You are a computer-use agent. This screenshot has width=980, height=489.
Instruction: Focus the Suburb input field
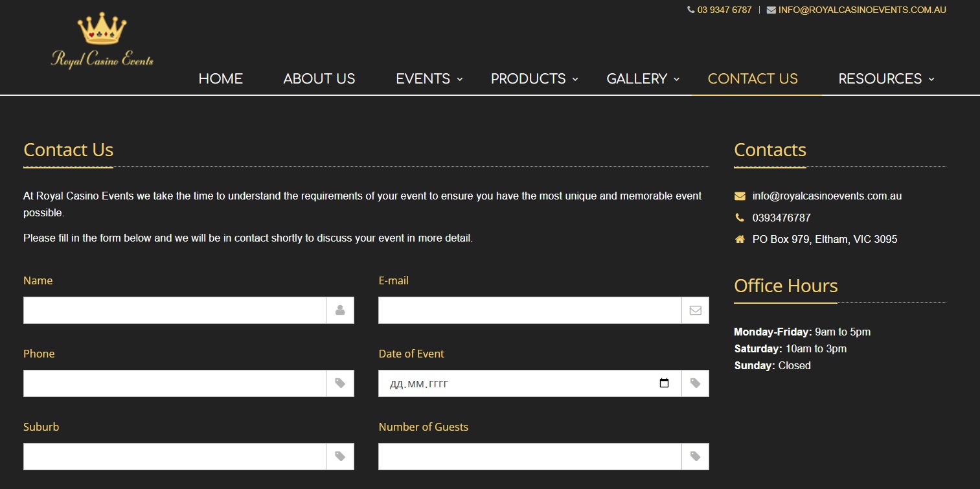tap(175, 457)
